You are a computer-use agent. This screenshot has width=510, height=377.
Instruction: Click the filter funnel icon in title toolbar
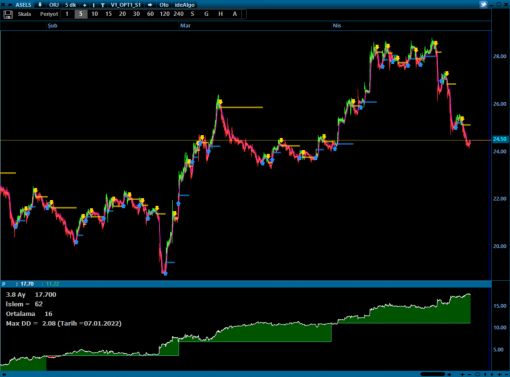(102, 5)
